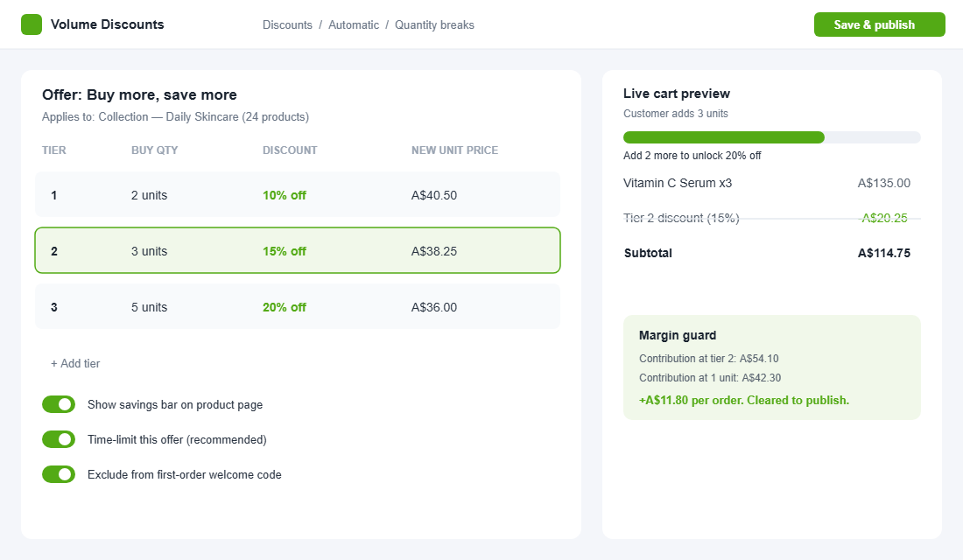Image resolution: width=963 pixels, height=560 pixels.
Task: Select unit price A$36.00
Action: [434, 307]
